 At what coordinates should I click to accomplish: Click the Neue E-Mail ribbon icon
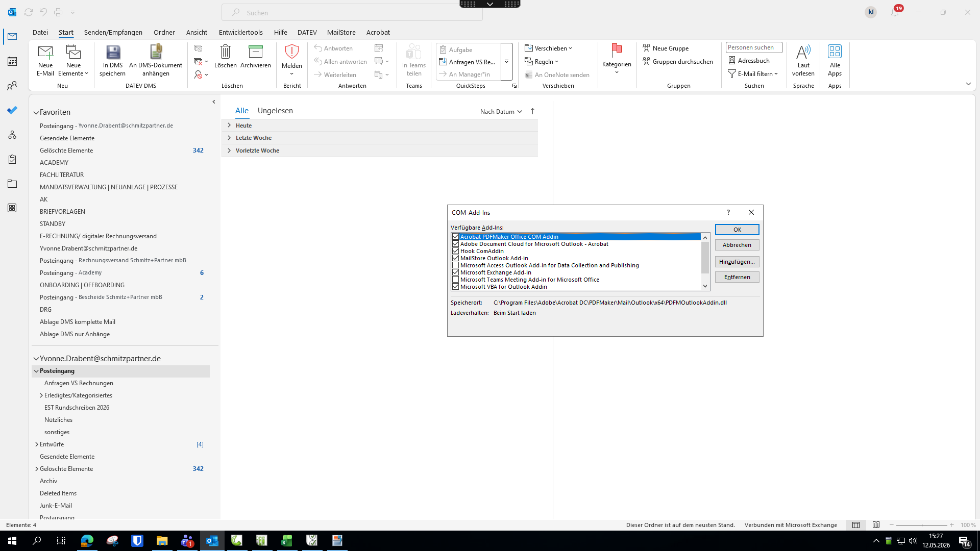[x=45, y=60]
